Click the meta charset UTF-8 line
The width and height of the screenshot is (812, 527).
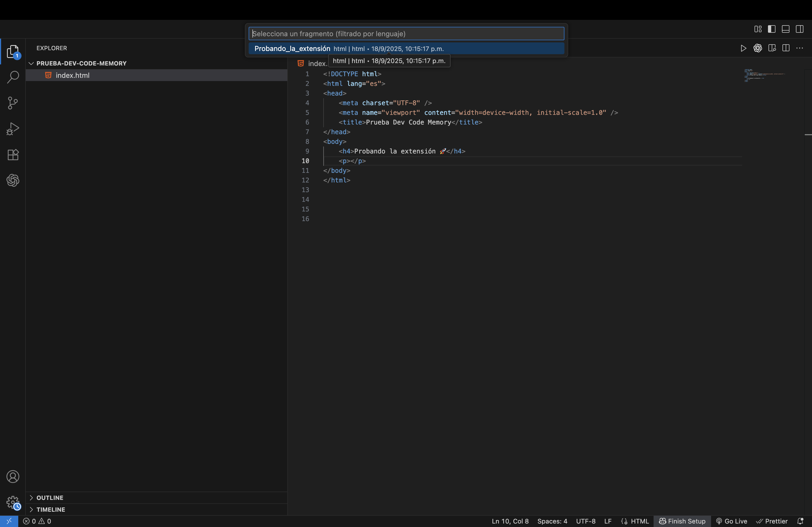[385, 103]
